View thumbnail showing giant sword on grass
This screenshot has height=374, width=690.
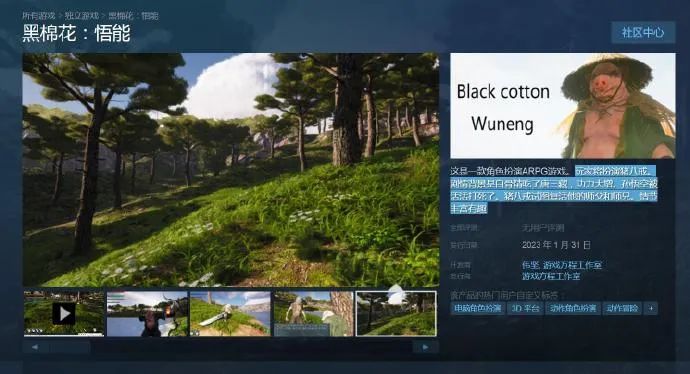pyautogui.click(x=230, y=313)
